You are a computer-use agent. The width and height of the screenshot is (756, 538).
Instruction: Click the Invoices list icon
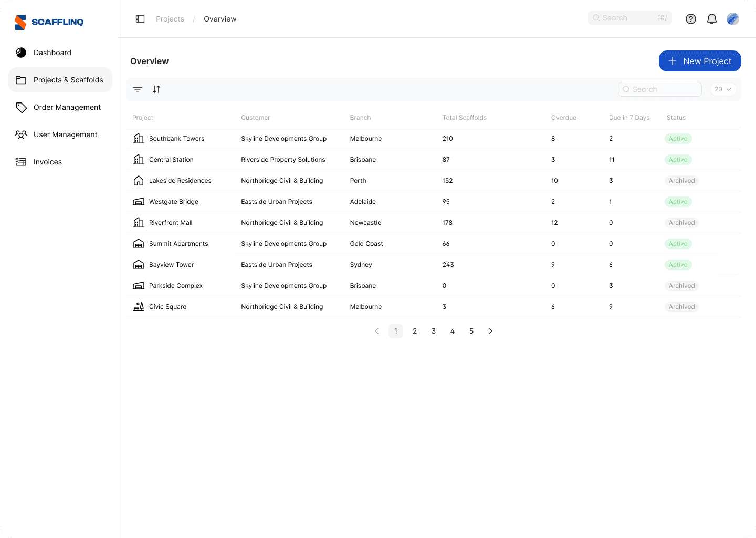(x=21, y=162)
